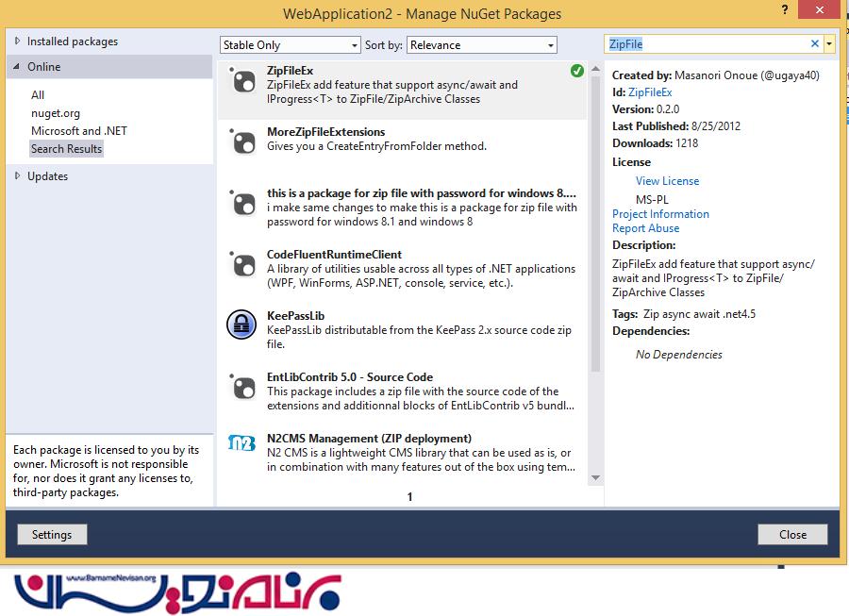Expand the search box history dropdown arrow

pos(829,44)
